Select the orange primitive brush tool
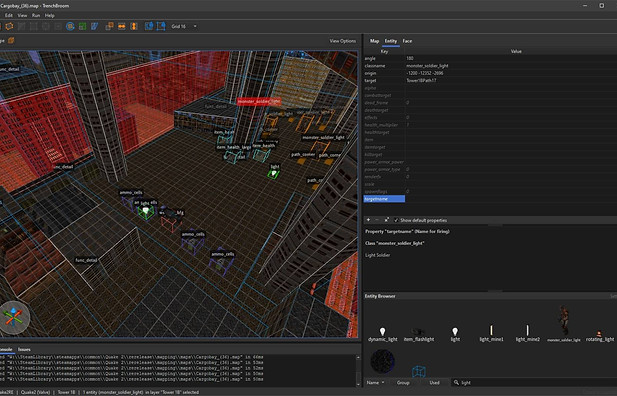This screenshot has width=617, height=396. point(9,26)
